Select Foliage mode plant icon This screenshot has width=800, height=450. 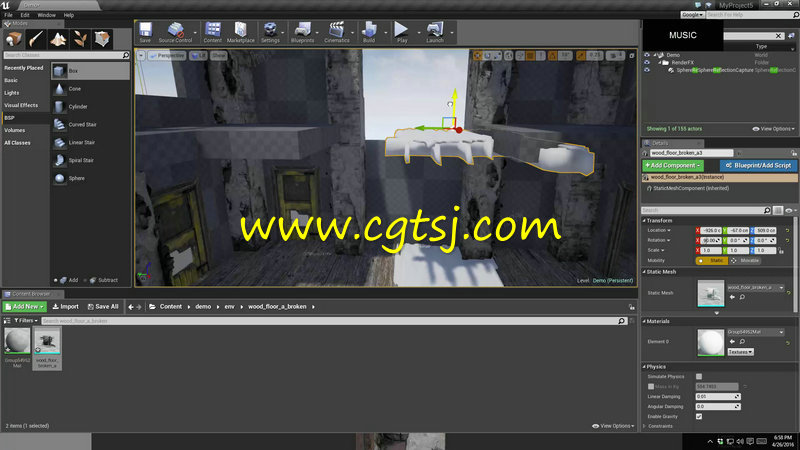pos(80,39)
